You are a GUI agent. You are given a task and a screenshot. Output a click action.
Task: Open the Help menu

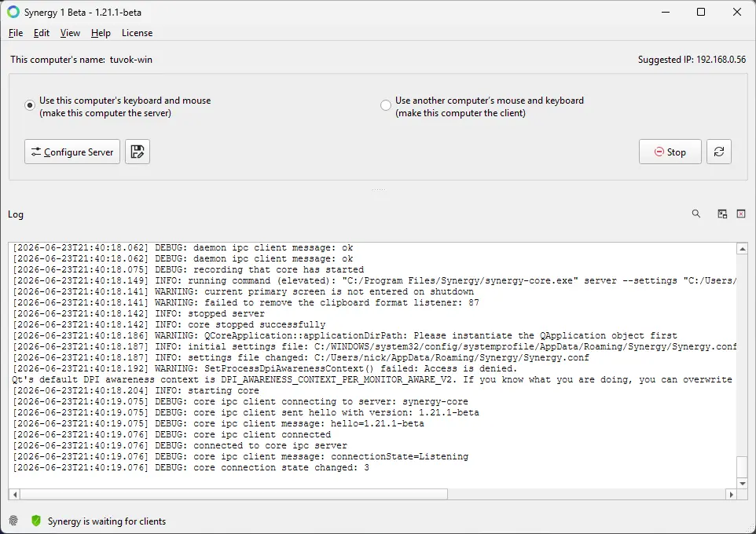point(101,33)
